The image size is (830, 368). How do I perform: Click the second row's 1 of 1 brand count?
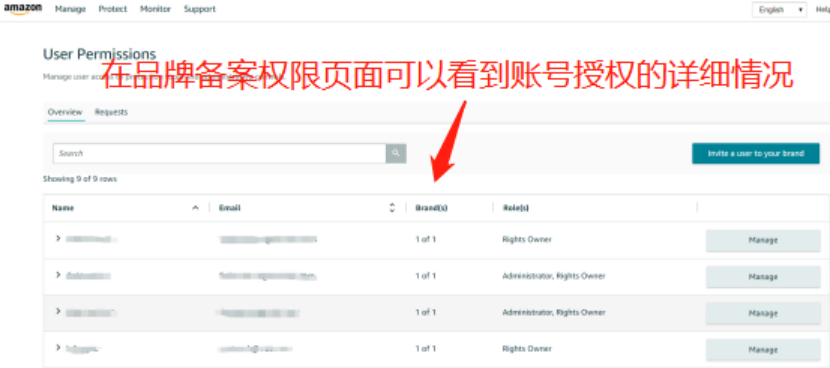click(x=426, y=276)
